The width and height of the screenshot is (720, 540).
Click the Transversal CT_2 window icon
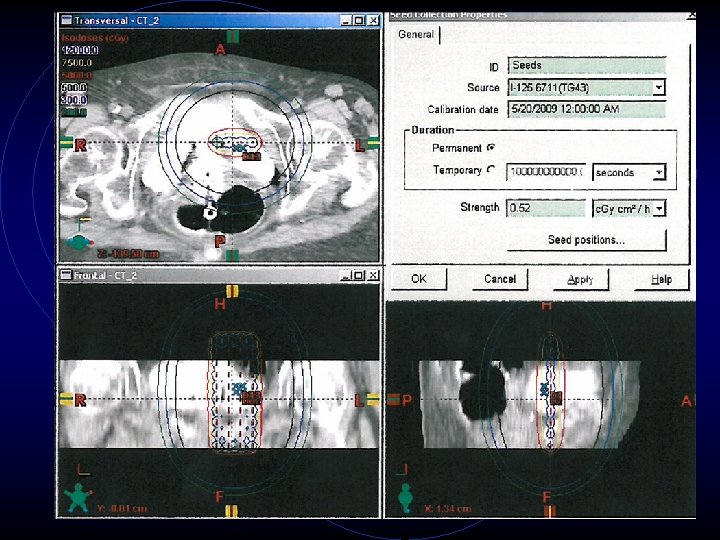(67, 20)
